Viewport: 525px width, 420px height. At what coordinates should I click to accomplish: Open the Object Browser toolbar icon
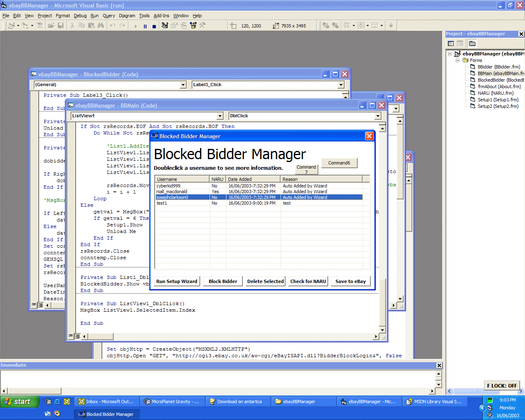coord(193,25)
